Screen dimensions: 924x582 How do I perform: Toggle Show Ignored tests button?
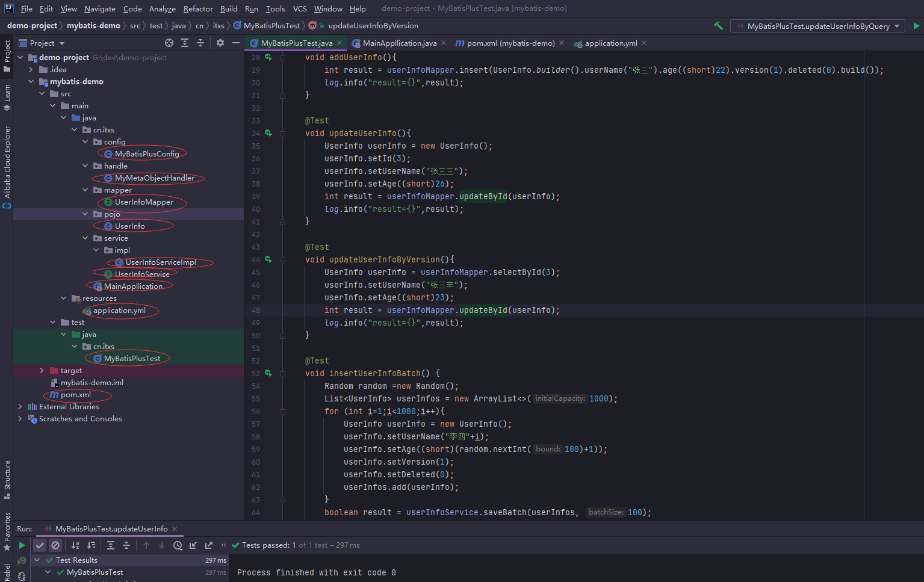[x=55, y=545]
